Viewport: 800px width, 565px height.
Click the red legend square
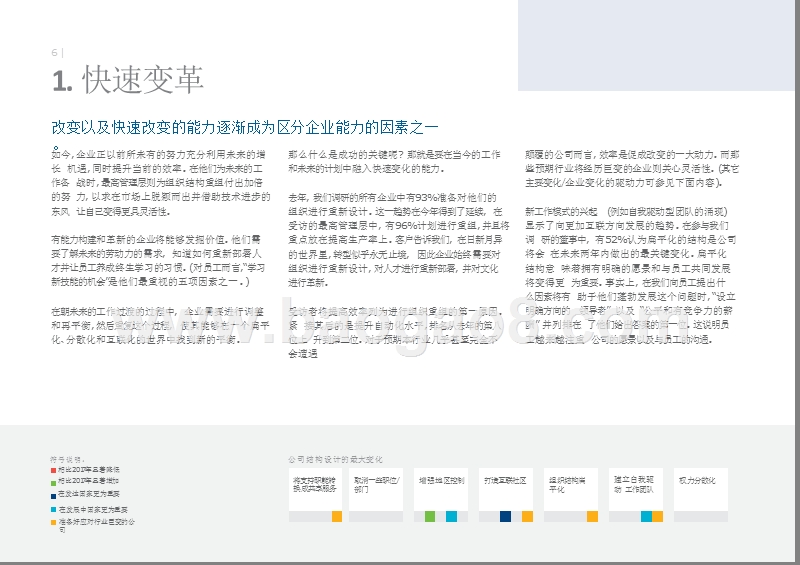tap(54, 470)
